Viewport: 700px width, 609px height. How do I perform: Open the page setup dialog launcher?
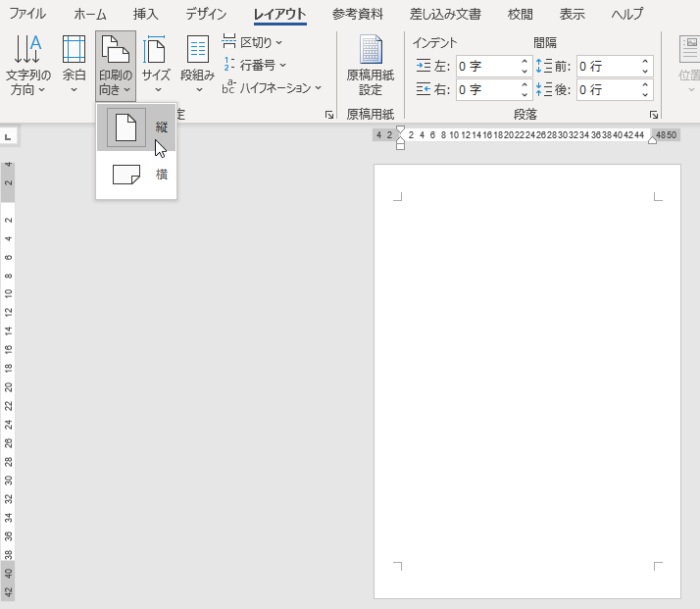[x=330, y=116]
